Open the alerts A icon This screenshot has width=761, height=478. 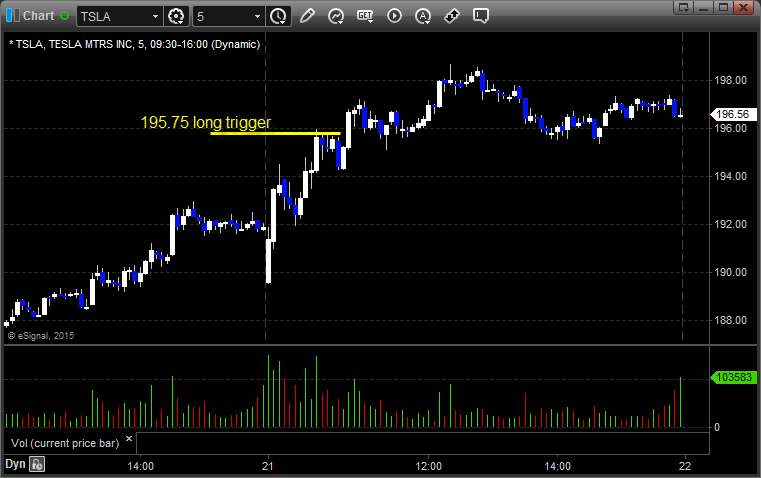point(423,16)
